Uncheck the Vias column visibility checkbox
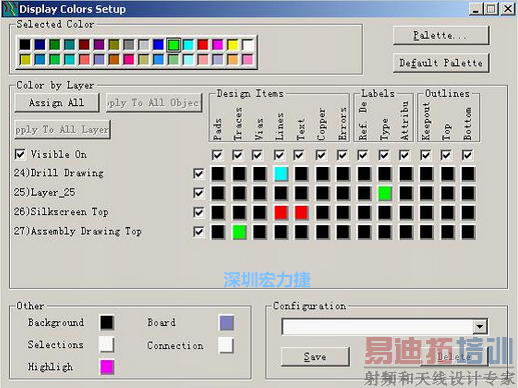 click(x=257, y=155)
